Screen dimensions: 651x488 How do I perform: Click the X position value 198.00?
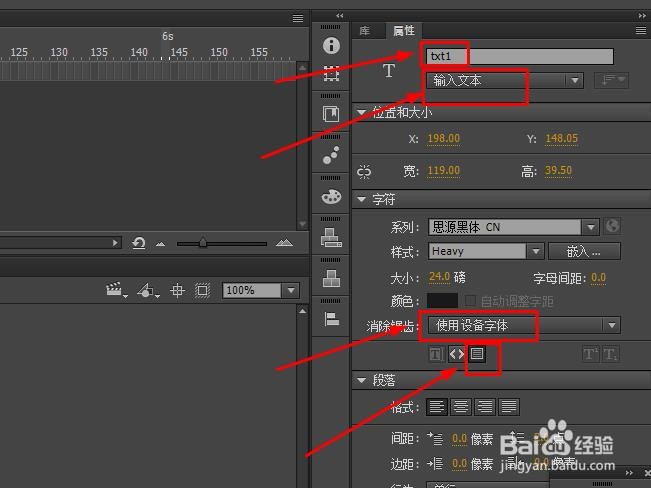(x=444, y=138)
